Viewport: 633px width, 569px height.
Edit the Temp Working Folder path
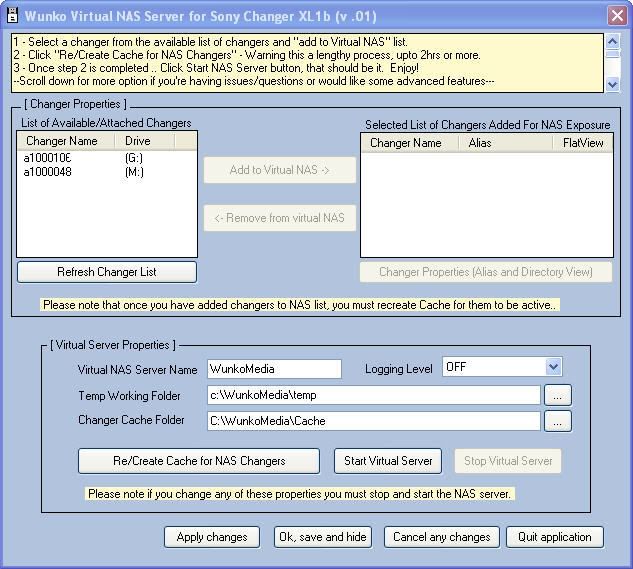click(374, 395)
